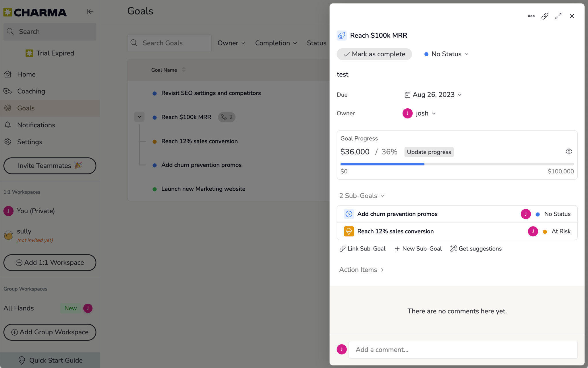This screenshot has width=588, height=368.
Task: Click the three-dot more options icon
Action: 531,16
